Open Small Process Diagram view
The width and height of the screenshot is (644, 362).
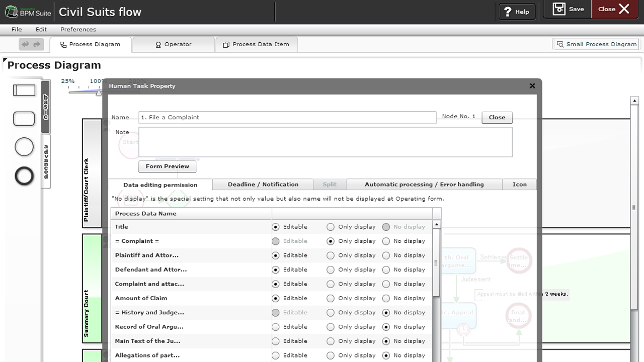click(x=596, y=44)
